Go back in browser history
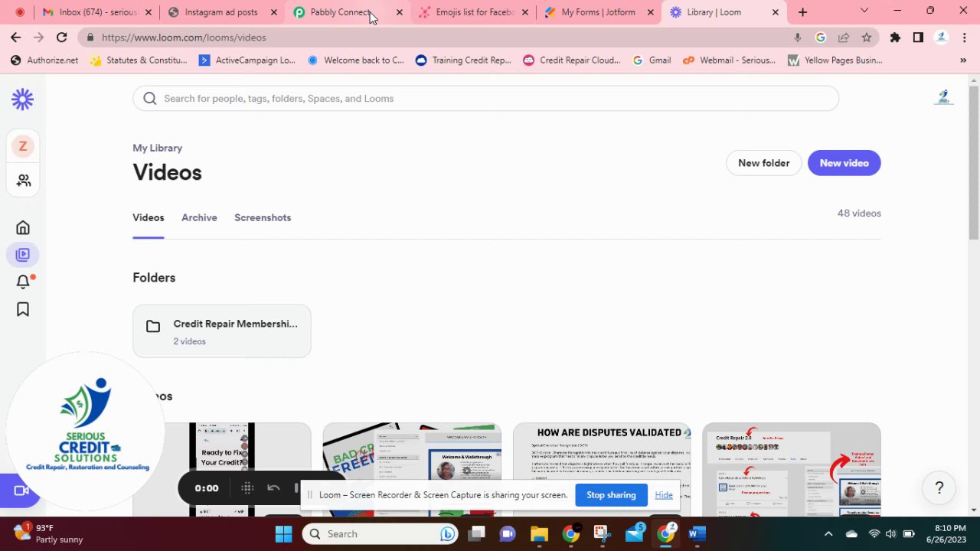 point(16,37)
